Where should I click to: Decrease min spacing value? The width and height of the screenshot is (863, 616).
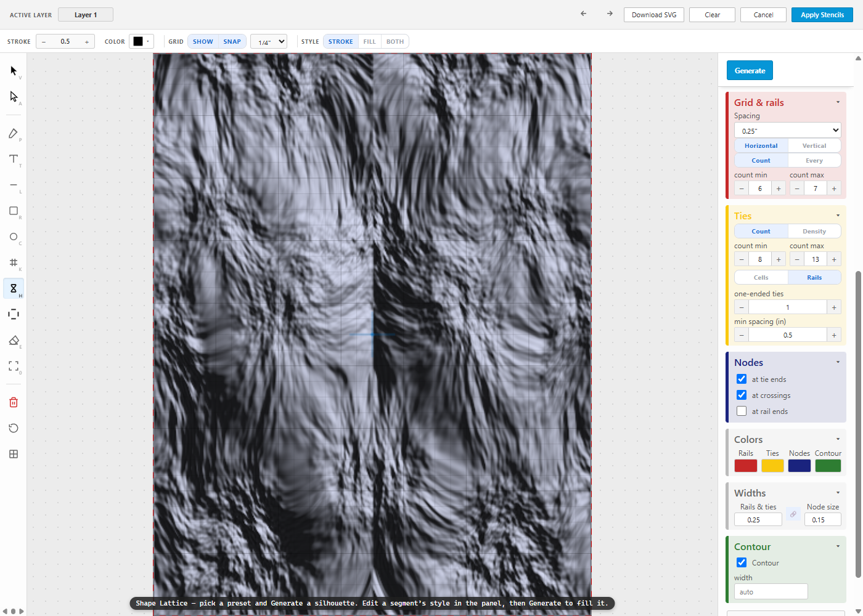pos(742,335)
